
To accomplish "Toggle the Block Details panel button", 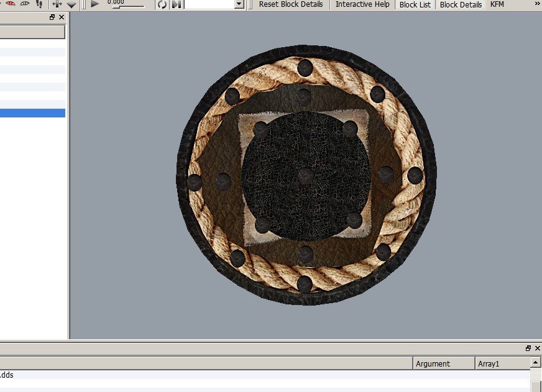I will tap(461, 4).
